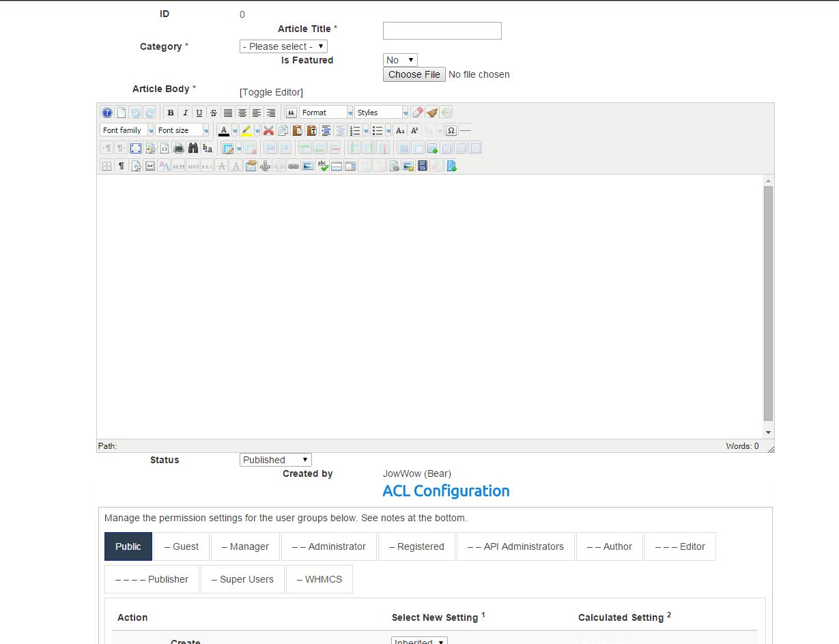Screen dimensions: 839x644
Task: Click the 'Words: 0' status text
Action: [742, 446]
